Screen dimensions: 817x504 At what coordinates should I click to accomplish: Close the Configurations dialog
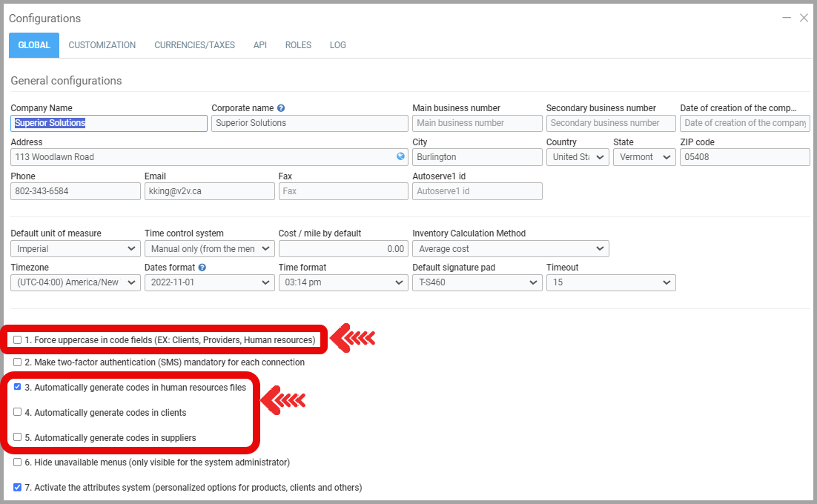(x=804, y=18)
